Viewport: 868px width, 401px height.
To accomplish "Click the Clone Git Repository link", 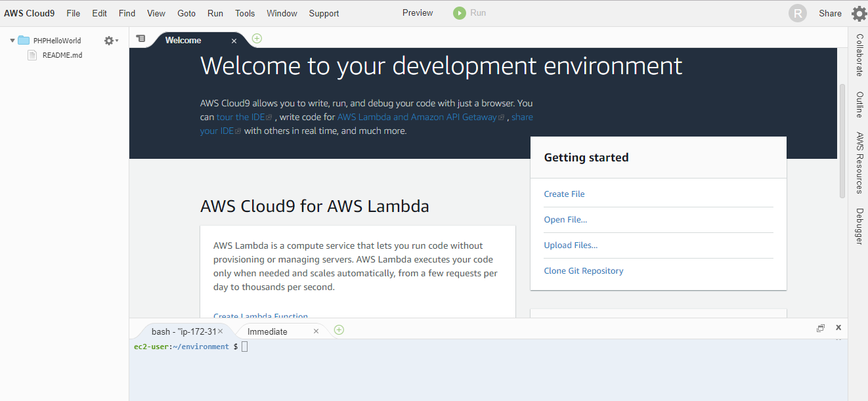I will (x=584, y=271).
